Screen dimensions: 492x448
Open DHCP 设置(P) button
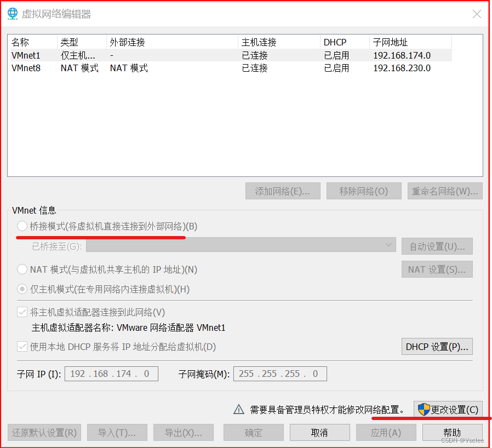[x=437, y=346]
